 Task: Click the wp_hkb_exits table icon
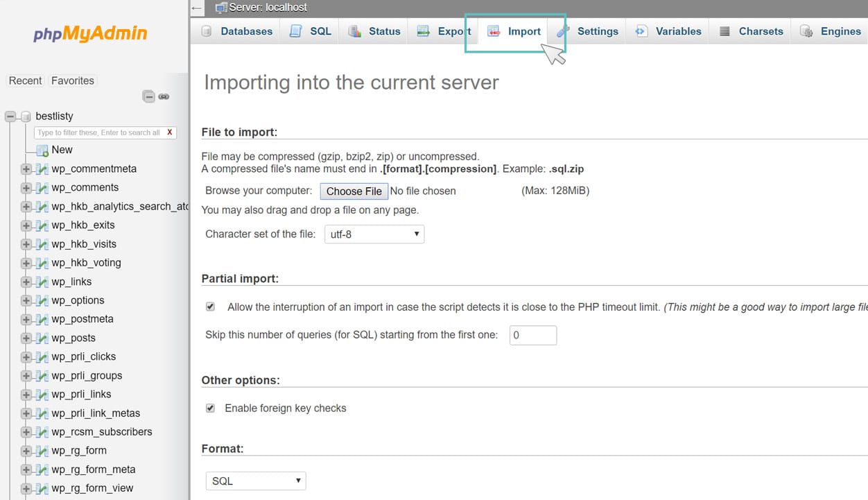point(42,225)
